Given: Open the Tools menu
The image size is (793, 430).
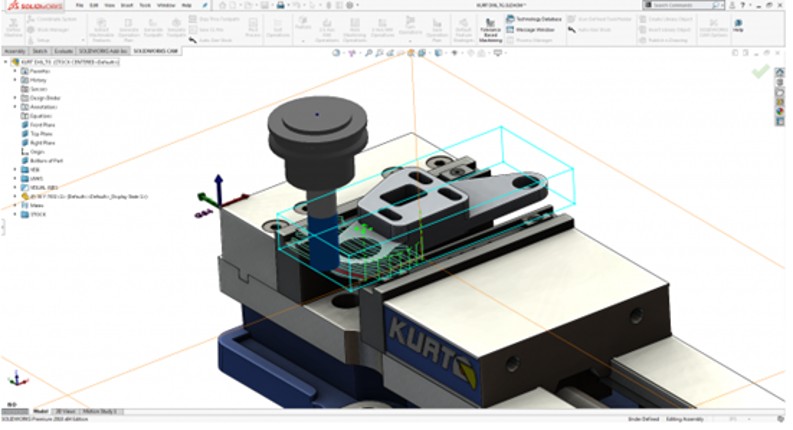Looking at the screenshot, I should click(x=144, y=5).
